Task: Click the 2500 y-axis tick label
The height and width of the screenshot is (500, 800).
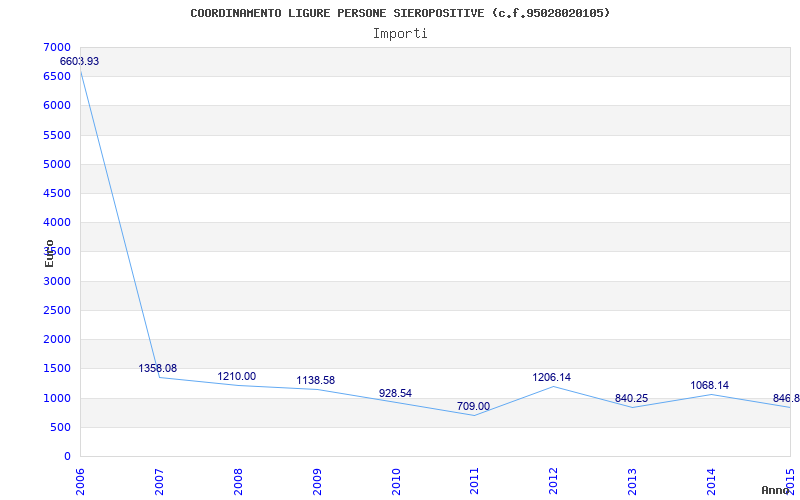Action: pyautogui.click(x=58, y=310)
